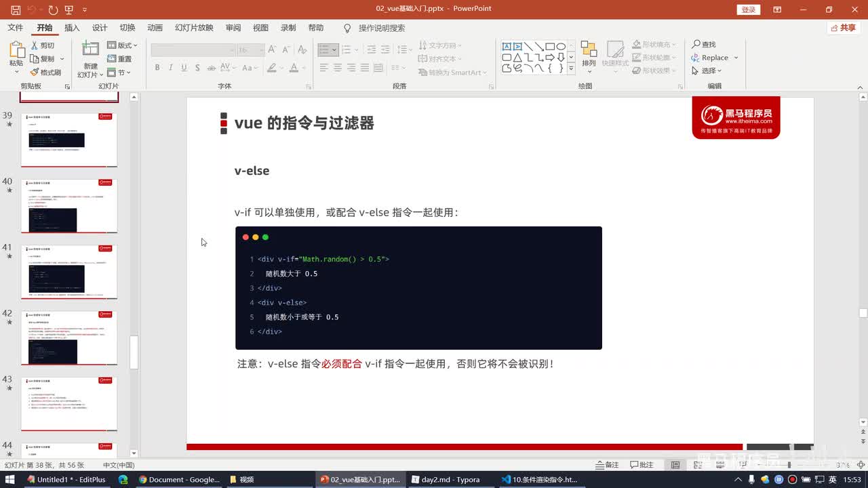Select the rectangle shape in shapes gallery
The height and width of the screenshot is (488, 868).
[x=550, y=47]
